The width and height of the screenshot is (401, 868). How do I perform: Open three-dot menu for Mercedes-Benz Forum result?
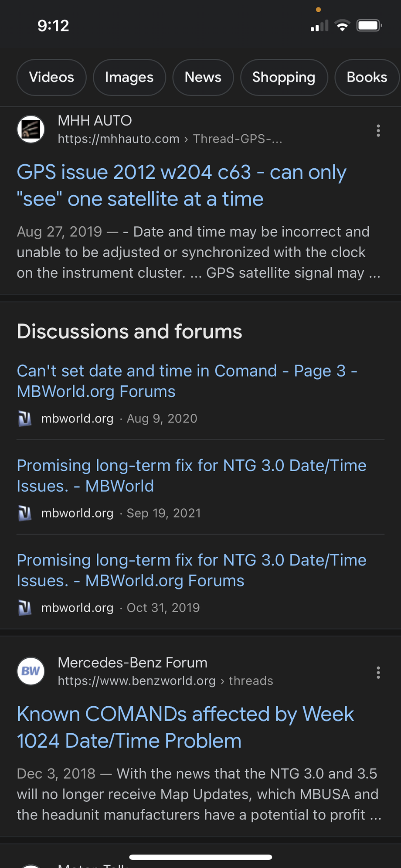[x=378, y=672]
